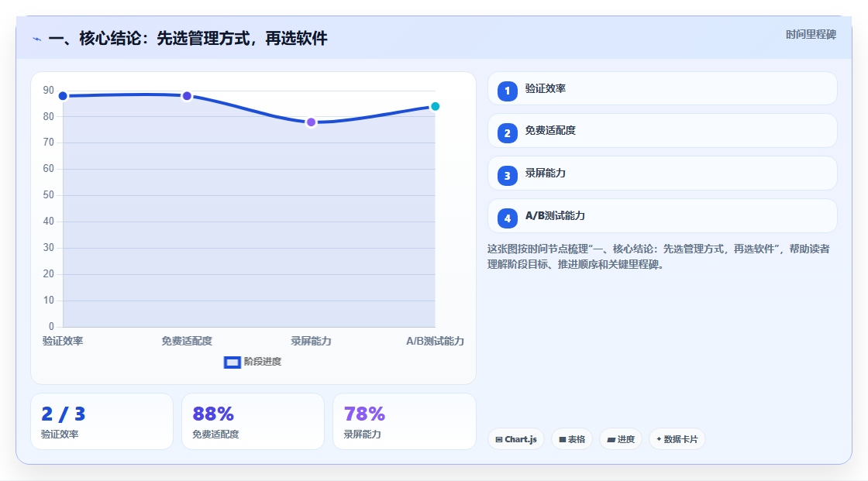Open the A/B测试能力 milestone row
The image size is (868, 481).
point(662,216)
